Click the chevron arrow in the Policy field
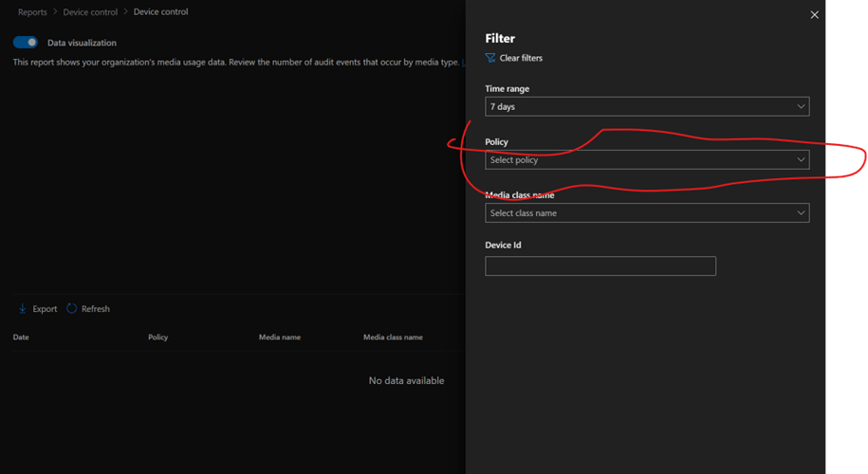868x474 pixels. [x=801, y=160]
